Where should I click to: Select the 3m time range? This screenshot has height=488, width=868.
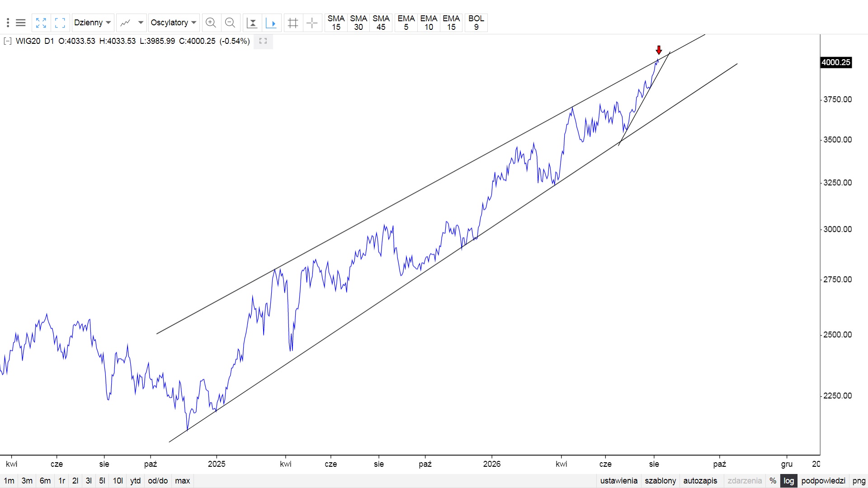[27, 481]
